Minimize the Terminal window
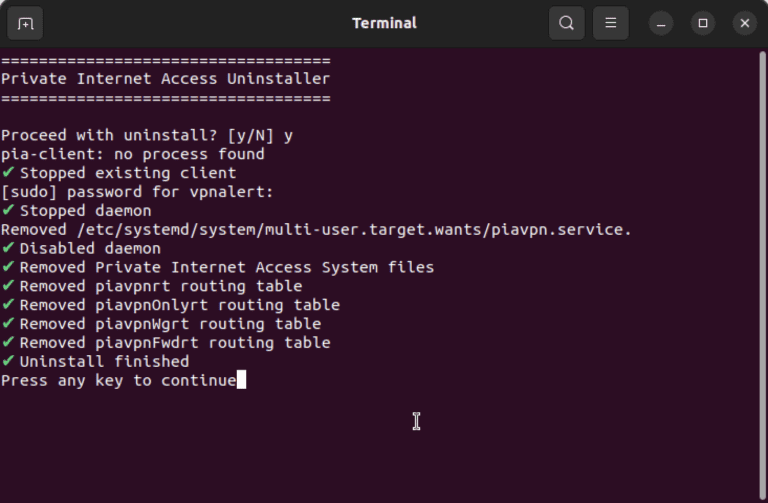This screenshot has height=503, width=768. pos(661,23)
